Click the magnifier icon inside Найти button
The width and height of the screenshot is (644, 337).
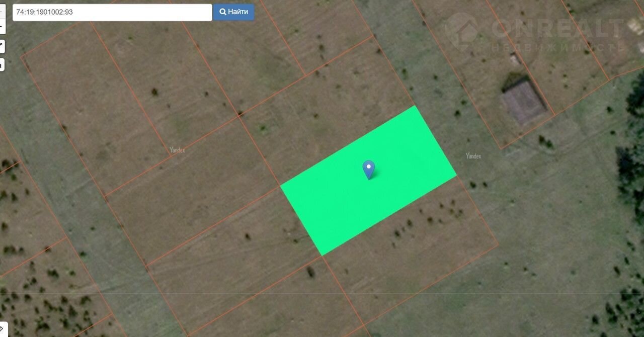click(x=222, y=12)
